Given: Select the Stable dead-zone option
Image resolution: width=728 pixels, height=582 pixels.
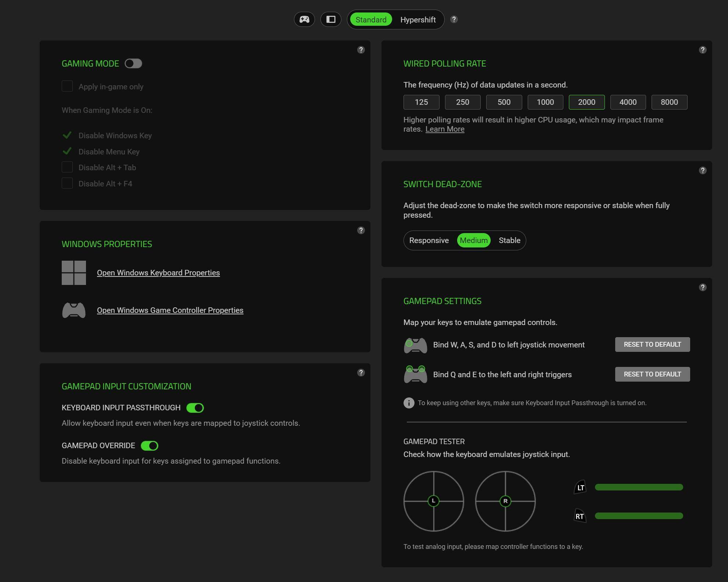Looking at the screenshot, I should (509, 240).
